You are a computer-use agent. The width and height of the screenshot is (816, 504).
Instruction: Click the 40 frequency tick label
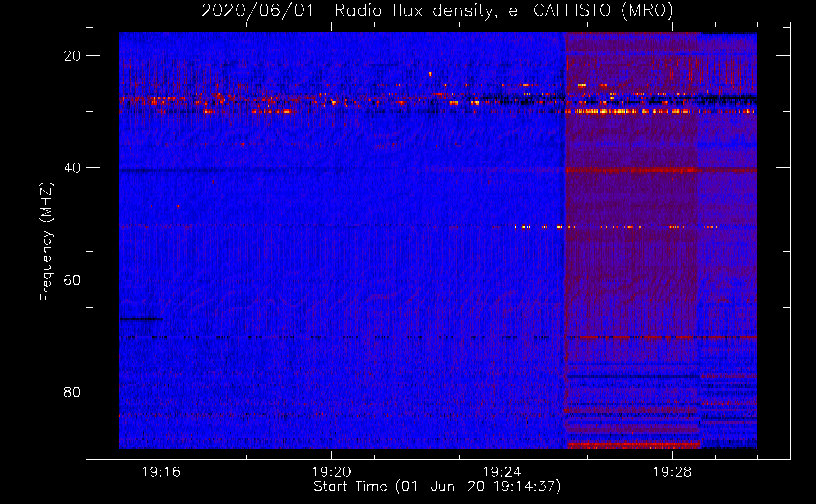72,168
